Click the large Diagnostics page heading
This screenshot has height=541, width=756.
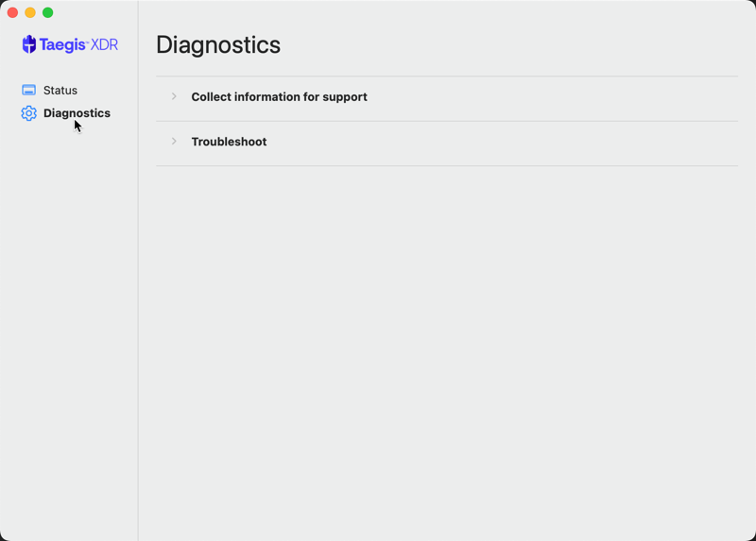pos(218,44)
